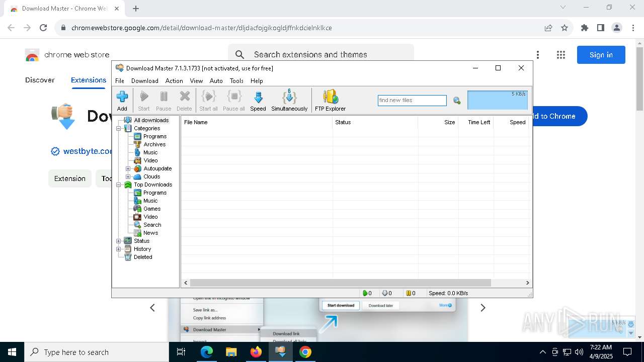Open the View menu
Screen dimensions: 644x362
click(196, 80)
